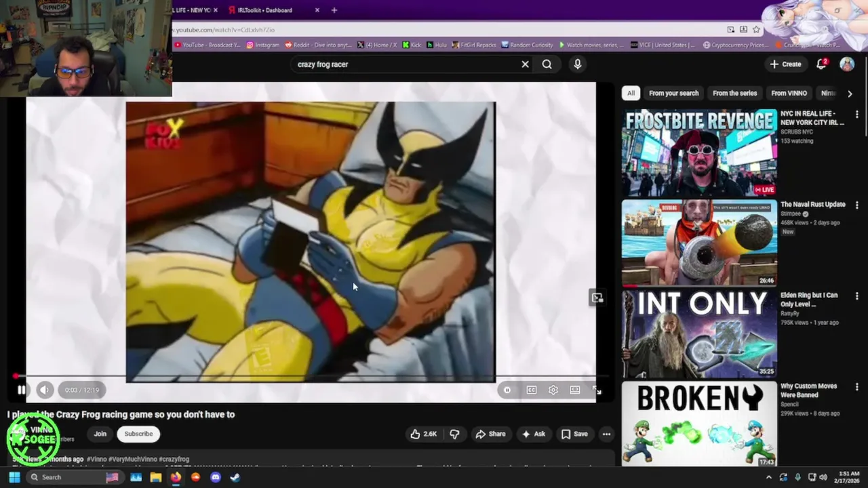Click 'Why Custom Moves Were Banned' title

tap(808, 390)
